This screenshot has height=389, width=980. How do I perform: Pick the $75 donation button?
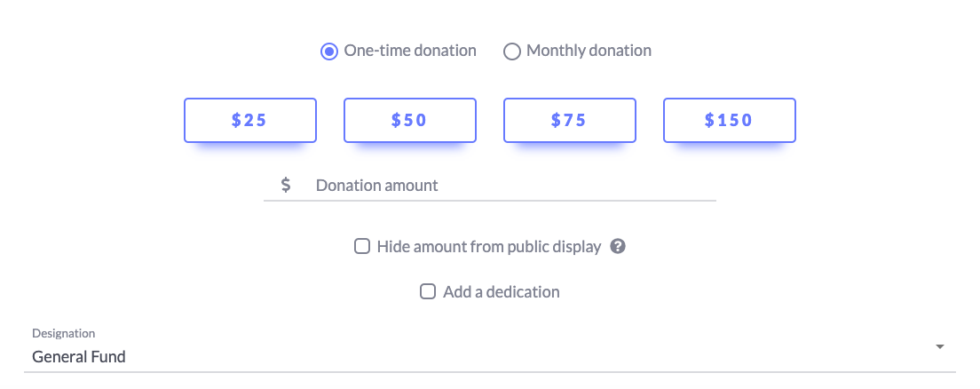pyautogui.click(x=570, y=120)
